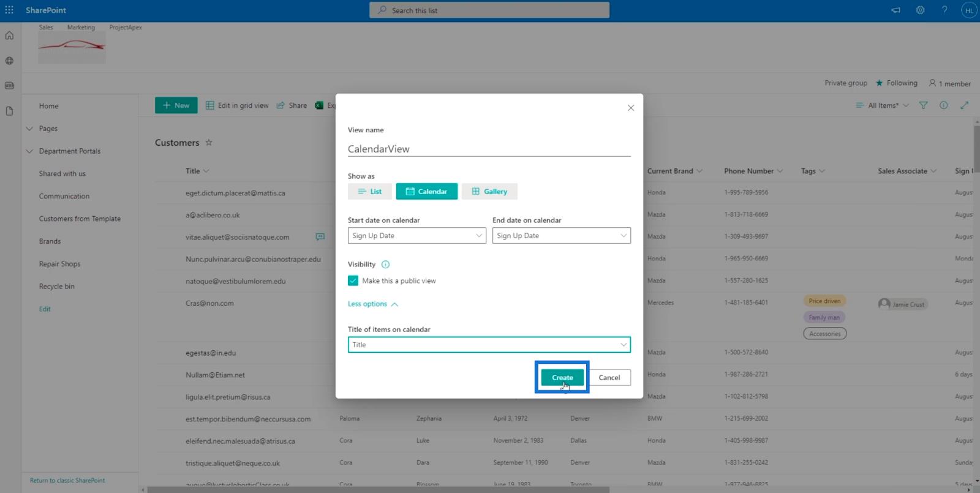Expand Department Portals navigation chevron
The image size is (980, 493).
[29, 151]
